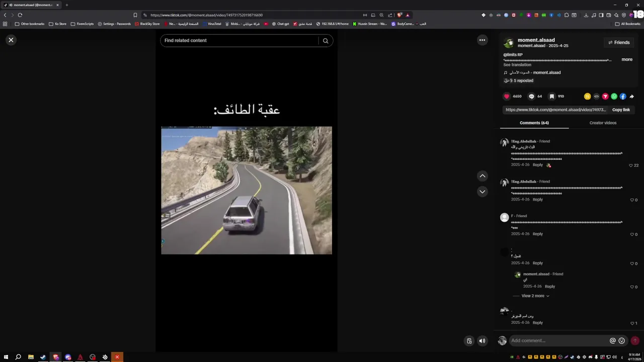Click the bookmark icon in the address bar
The width and height of the screenshot is (644, 362).
135,15
